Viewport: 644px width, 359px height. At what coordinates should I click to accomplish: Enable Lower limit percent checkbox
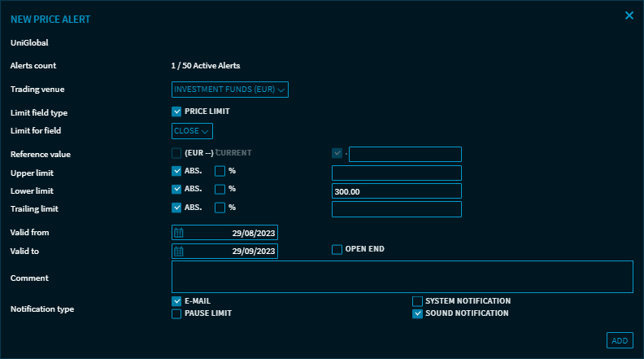(x=220, y=190)
